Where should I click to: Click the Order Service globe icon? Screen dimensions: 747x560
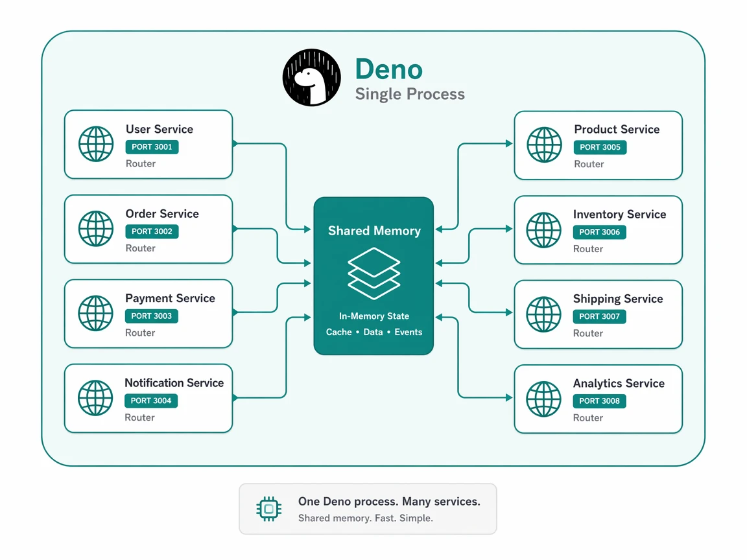coord(96,229)
